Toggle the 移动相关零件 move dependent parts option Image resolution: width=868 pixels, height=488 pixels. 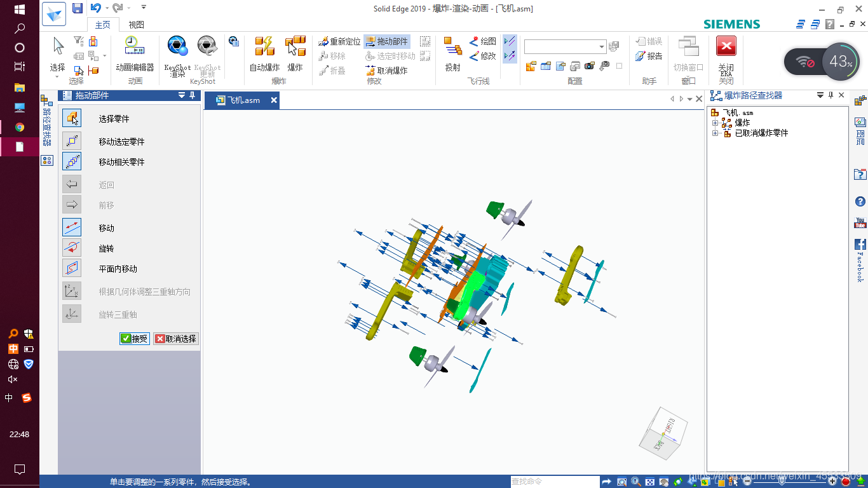coord(72,161)
